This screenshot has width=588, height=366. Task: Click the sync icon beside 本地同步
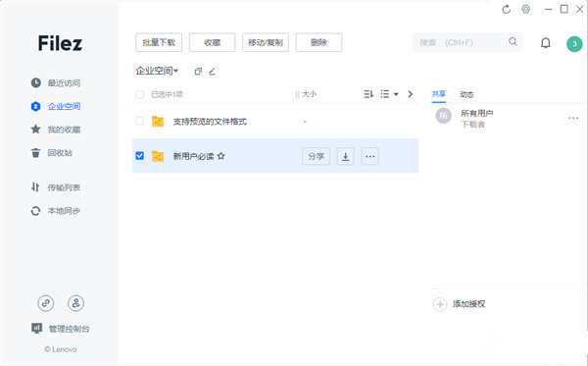click(x=35, y=211)
